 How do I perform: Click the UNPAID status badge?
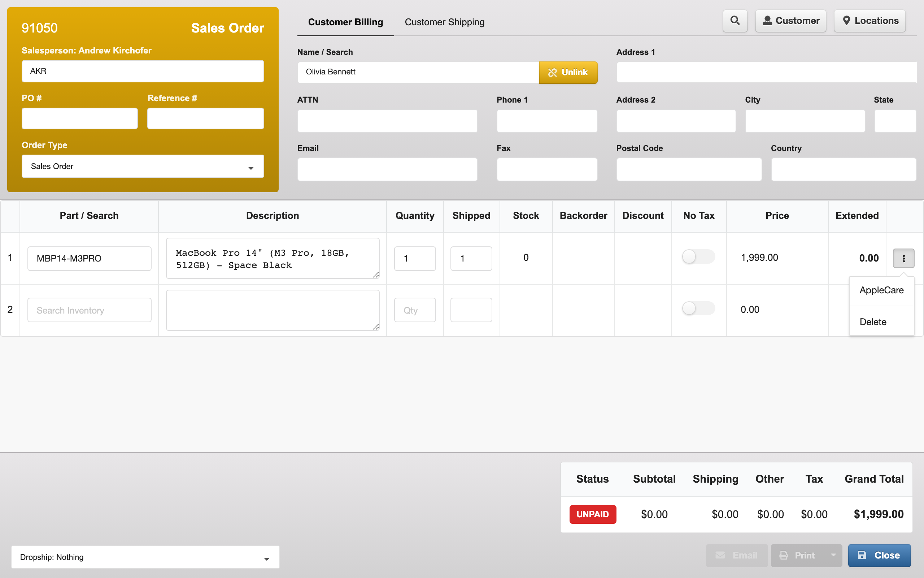(593, 514)
